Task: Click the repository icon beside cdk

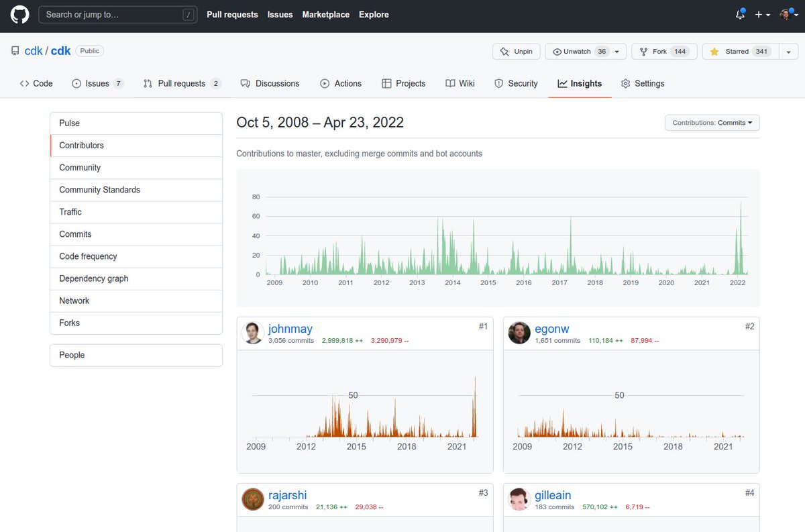Action: [x=15, y=51]
